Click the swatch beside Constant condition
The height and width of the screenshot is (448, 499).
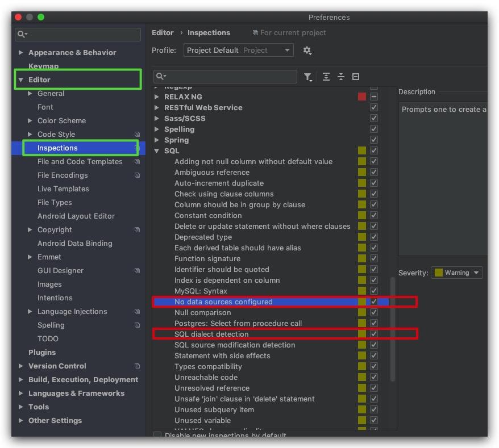coord(362,216)
